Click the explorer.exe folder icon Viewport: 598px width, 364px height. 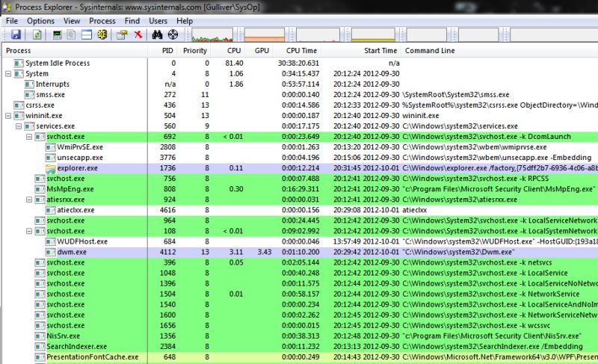[x=50, y=168]
